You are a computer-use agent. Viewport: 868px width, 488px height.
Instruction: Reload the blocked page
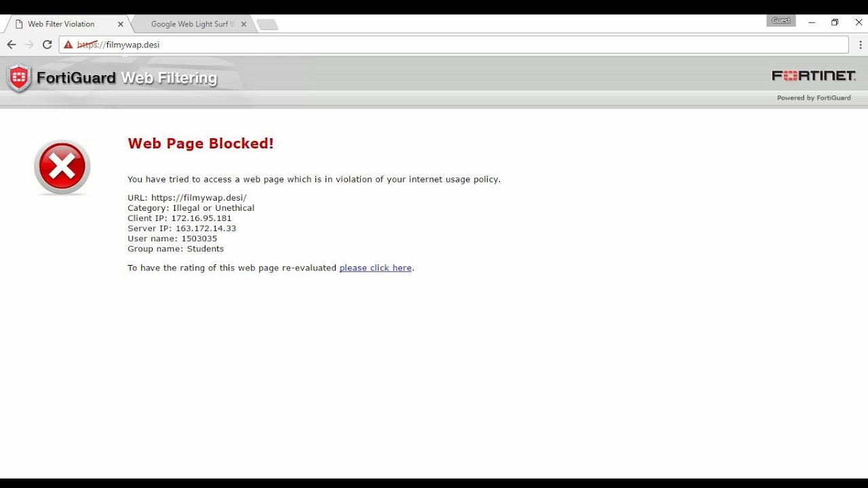(x=47, y=45)
